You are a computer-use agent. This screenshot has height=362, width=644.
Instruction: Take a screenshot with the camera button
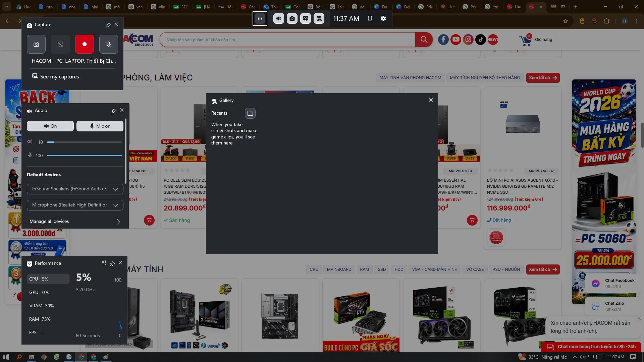(x=36, y=44)
